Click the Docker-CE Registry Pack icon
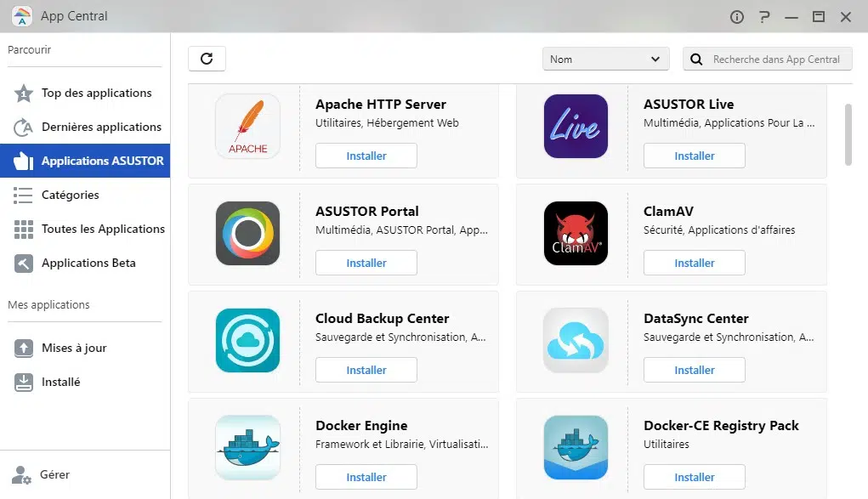Image resolution: width=868 pixels, height=499 pixels. 576,447
